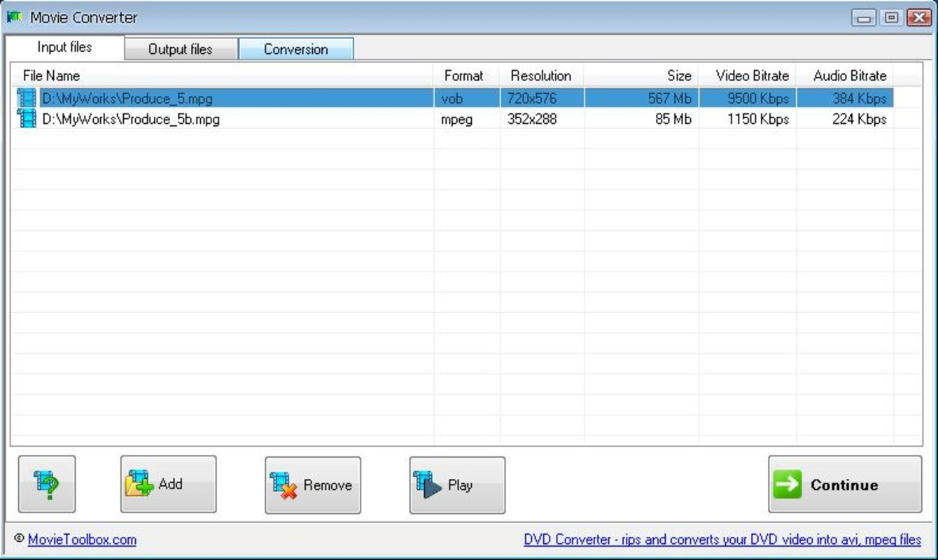Continue to the next step
Image resolution: width=938 pixels, height=560 pixels.
845,484
